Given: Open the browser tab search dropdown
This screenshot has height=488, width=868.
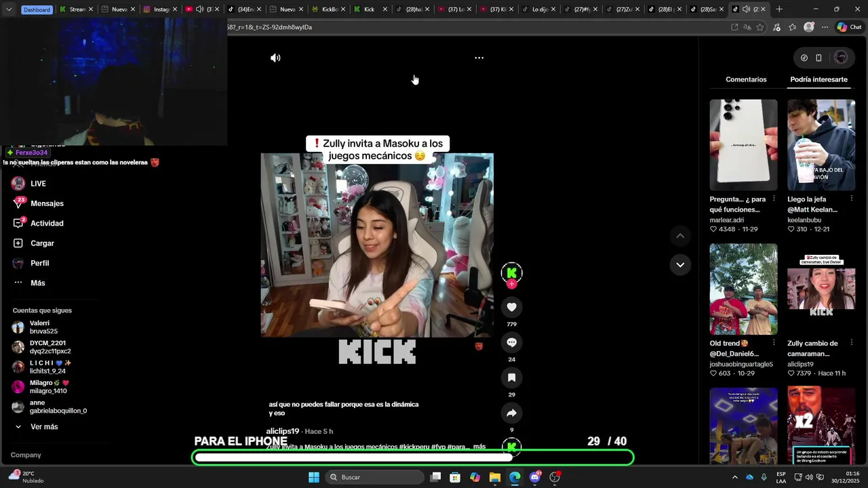Looking at the screenshot, I should [x=8, y=9].
